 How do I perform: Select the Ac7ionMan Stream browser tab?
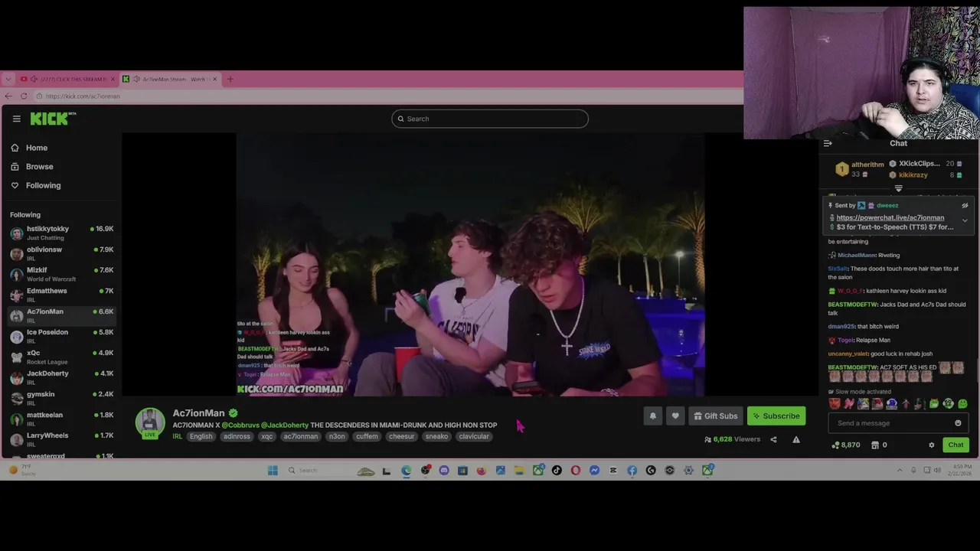tap(170, 79)
